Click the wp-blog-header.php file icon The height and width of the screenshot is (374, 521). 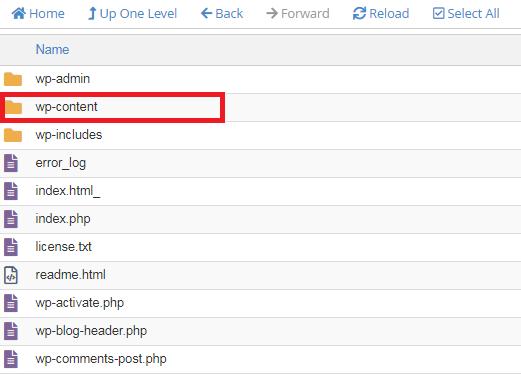click(11, 331)
